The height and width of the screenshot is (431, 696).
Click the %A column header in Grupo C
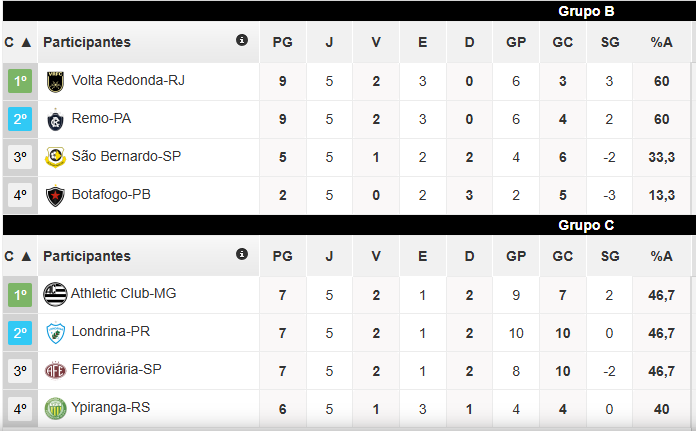(661, 256)
